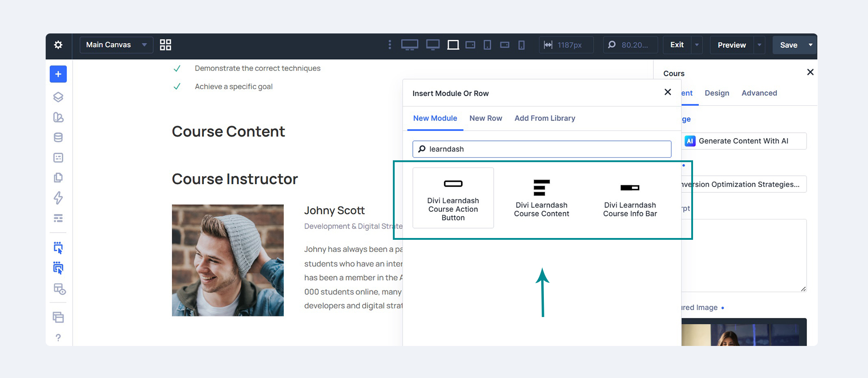Select the Course Instructor heading

[235, 179]
